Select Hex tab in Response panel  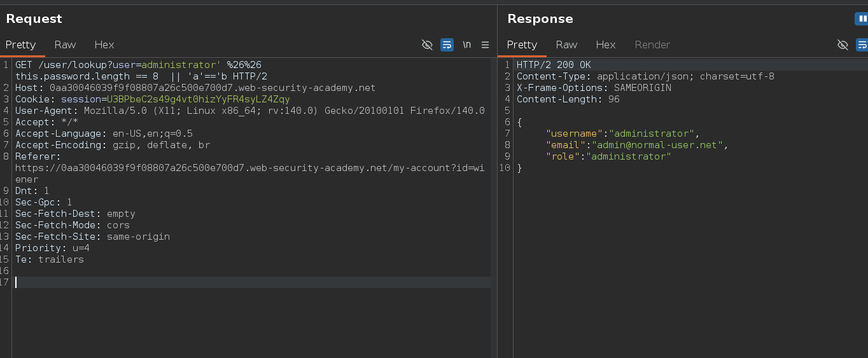point(606,45)
